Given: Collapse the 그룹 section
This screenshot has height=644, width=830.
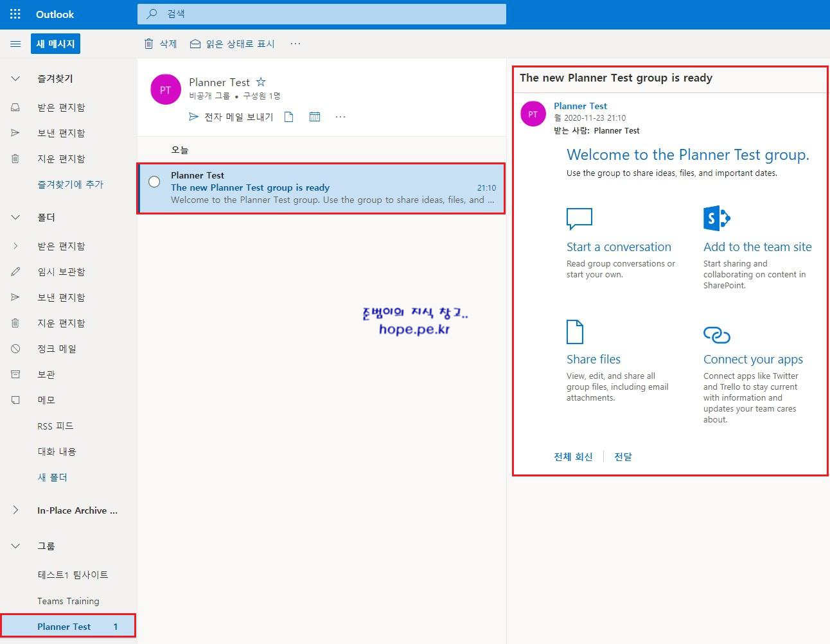Looking at the screenshot, I should 15,546.
